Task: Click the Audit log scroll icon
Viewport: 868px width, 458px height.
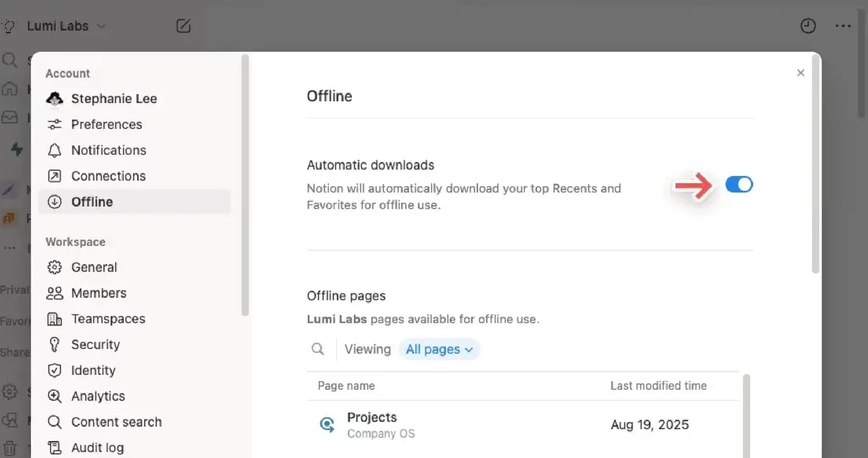Action: point(54,448)
